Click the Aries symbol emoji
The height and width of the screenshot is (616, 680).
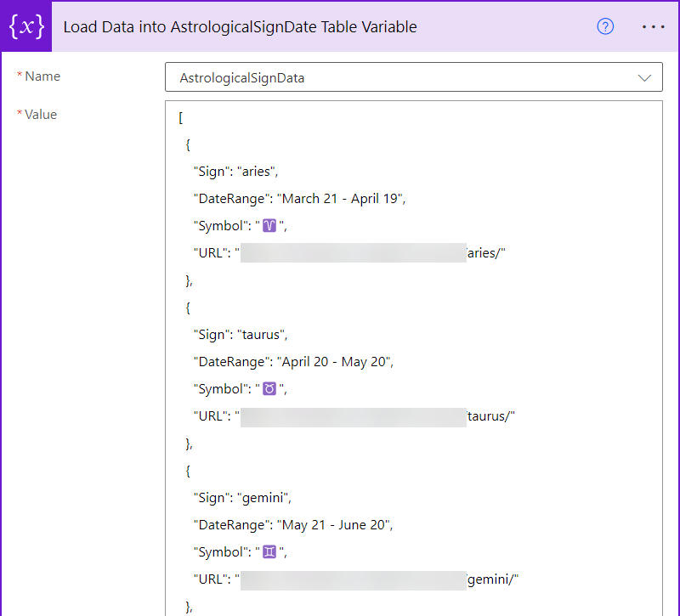point(269,226)
